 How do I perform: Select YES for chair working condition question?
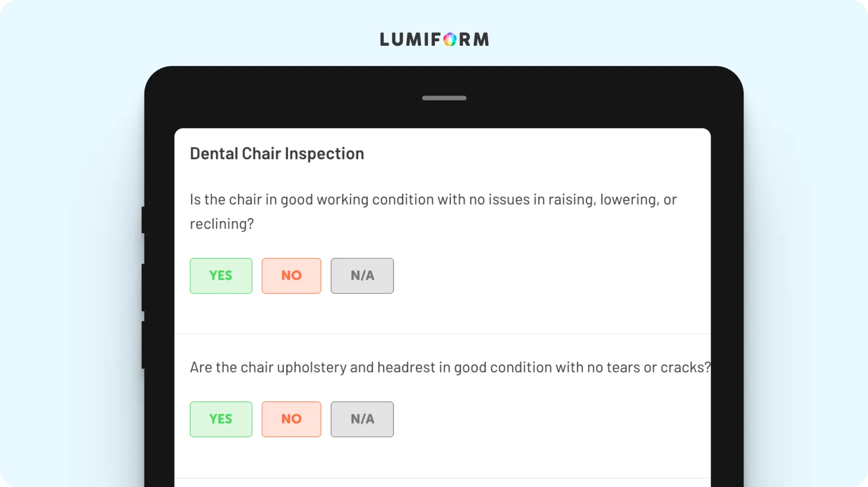pos(221,276)
